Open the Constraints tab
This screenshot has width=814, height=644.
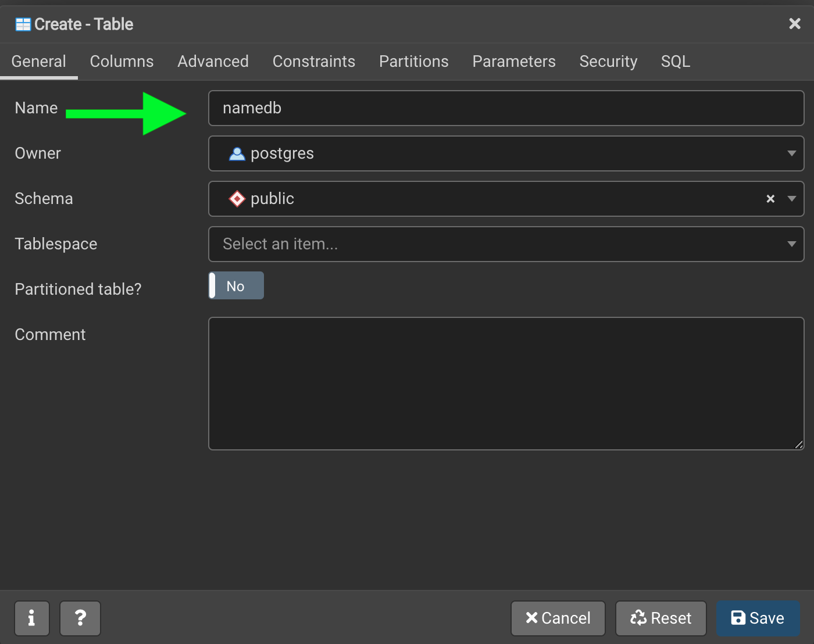pyautogui.click(x=313, y=62)
